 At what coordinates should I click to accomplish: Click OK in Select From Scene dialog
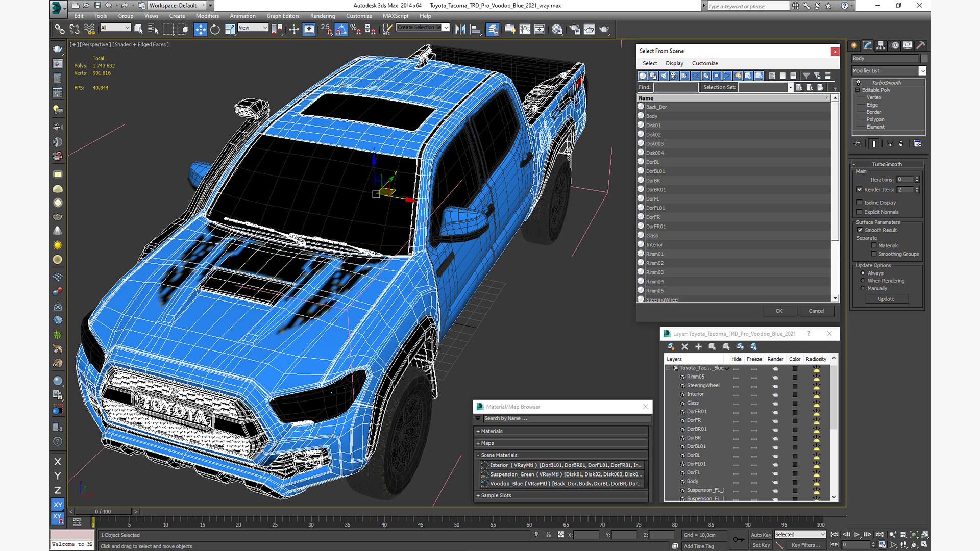pyautogui.click(x=779, y=311)
